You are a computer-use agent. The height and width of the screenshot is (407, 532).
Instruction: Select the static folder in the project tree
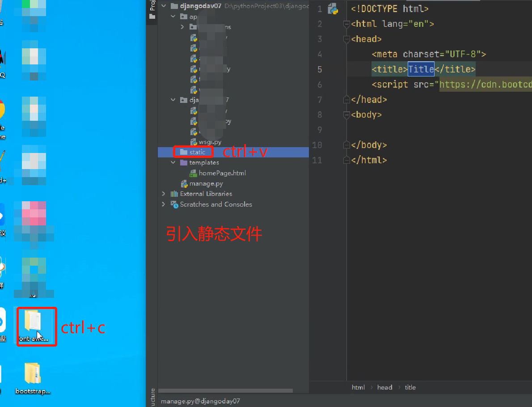[197, 152]
